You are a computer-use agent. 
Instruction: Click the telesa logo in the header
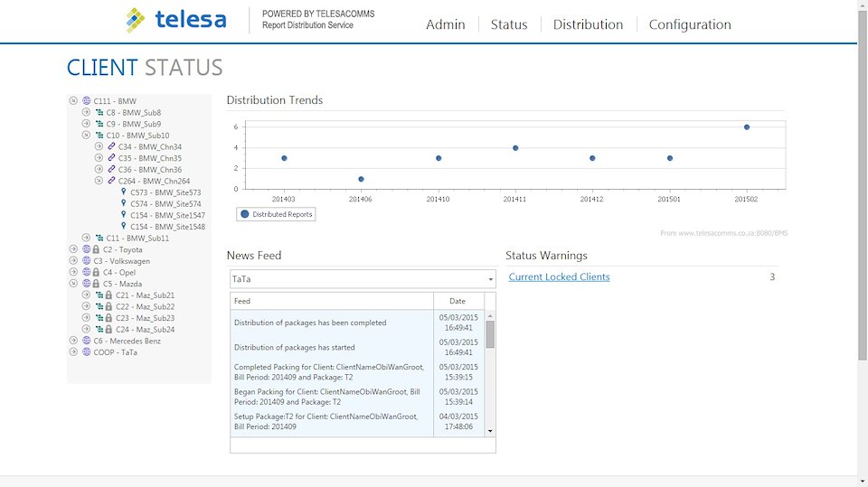tap(176, 20)
